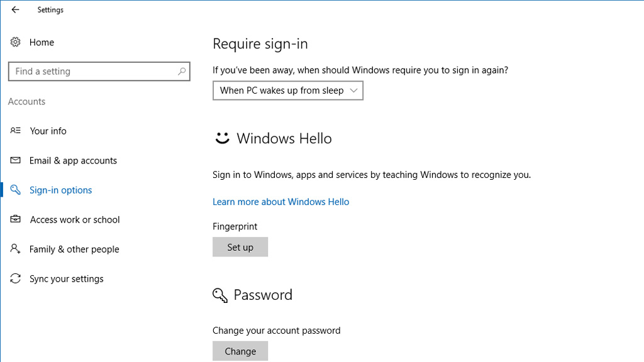Viewport: 644px width, 362px height.
Task: Click the Sign-in options key icon
Action: 15,190
